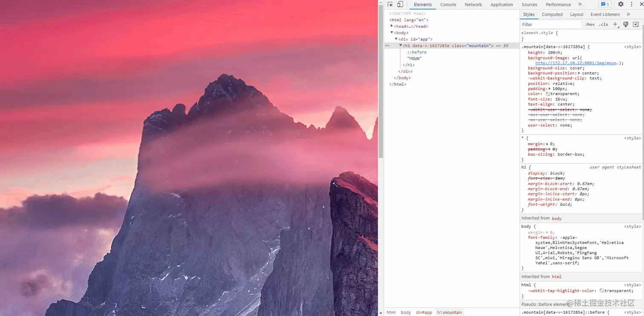
Task: Edit the font-size: 26vw declaration
Action: click(548, 99)
